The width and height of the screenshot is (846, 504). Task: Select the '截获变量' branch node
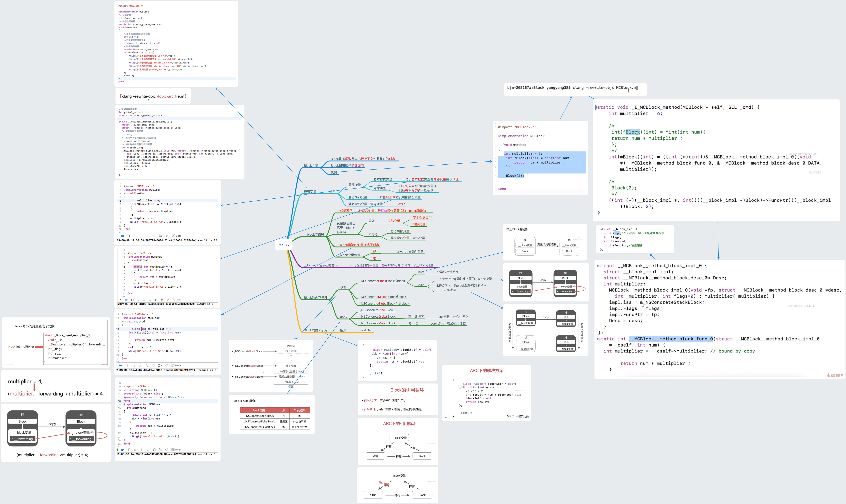click(x=310, y=191)
